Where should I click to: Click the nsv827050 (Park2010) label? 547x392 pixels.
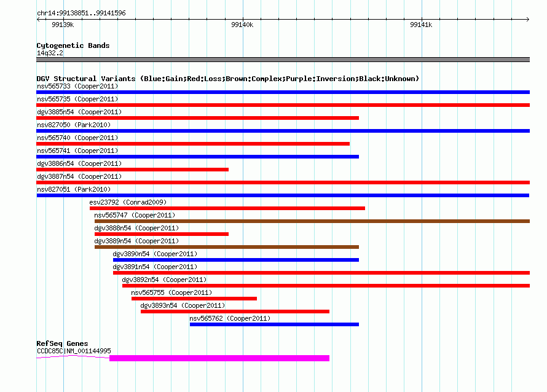click(x=74, y=125)
